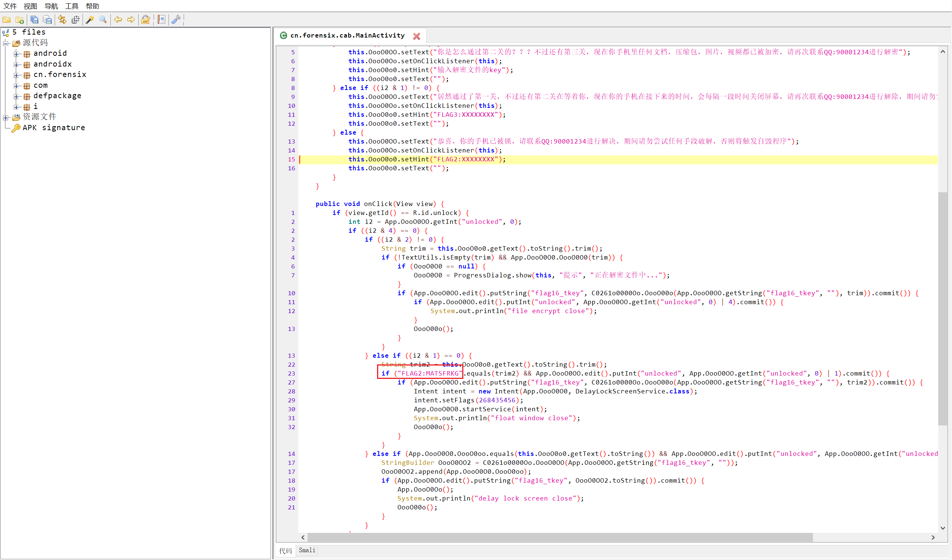Expand the defpackage node
This screenshot has width=952, height=560.
pyautogui.click(x=16, y=96)
